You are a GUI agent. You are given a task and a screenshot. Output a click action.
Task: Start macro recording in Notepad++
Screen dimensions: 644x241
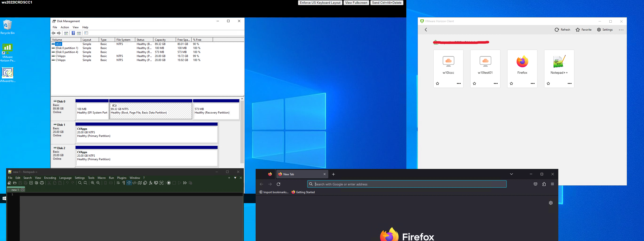169,183
